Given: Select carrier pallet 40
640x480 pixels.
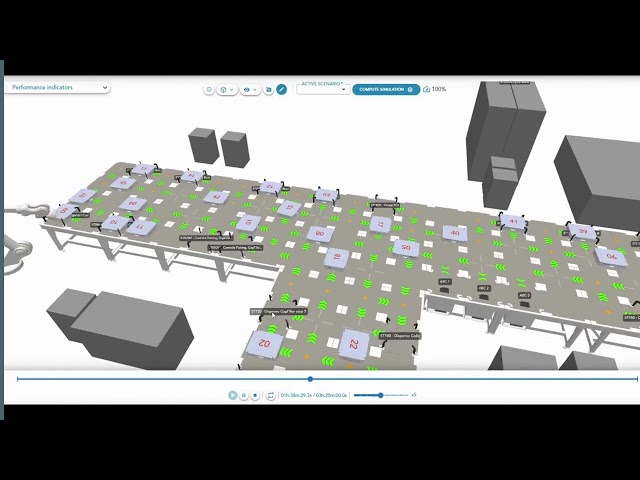Looking at the screenshot, I should point(455,233).
